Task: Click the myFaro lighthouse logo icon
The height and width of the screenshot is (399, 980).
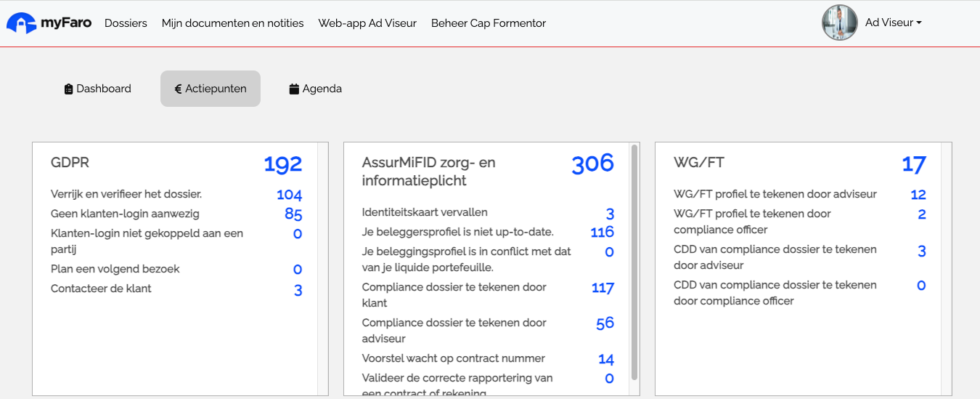Action: tap(21, 23)
